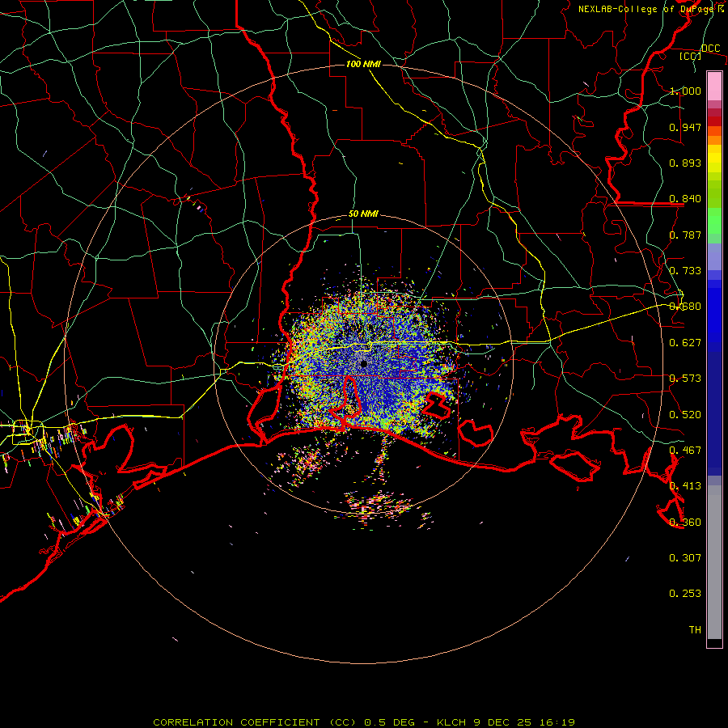This screenshot has width=728, height=728.
Task: Pick the gray segment of the color bar
Action: tap(714, 562)
